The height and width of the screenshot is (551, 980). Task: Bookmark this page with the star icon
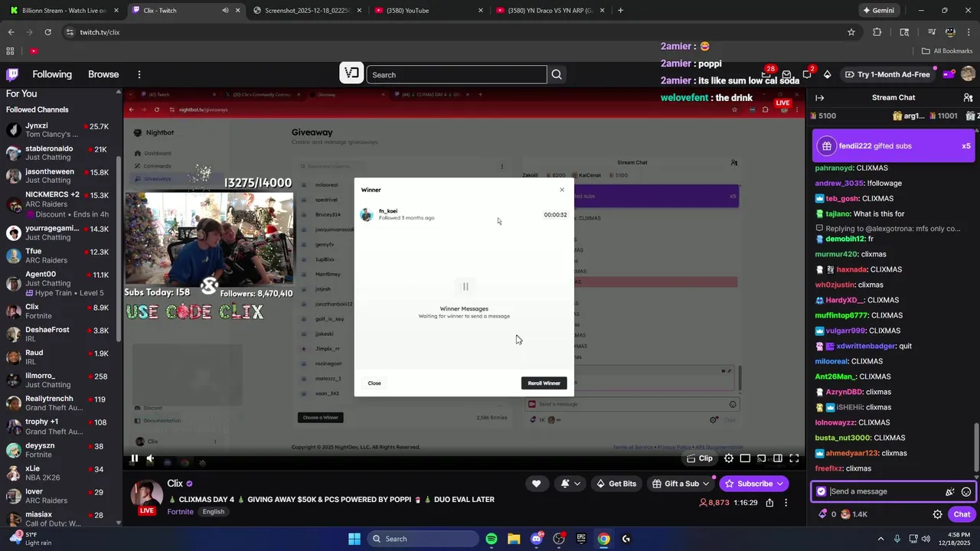pos(851,32)
